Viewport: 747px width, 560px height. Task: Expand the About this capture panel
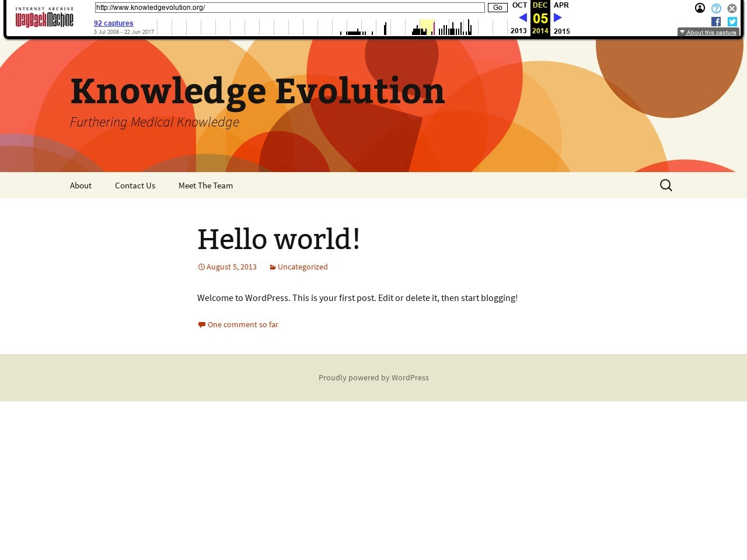[x=708, y=32]
